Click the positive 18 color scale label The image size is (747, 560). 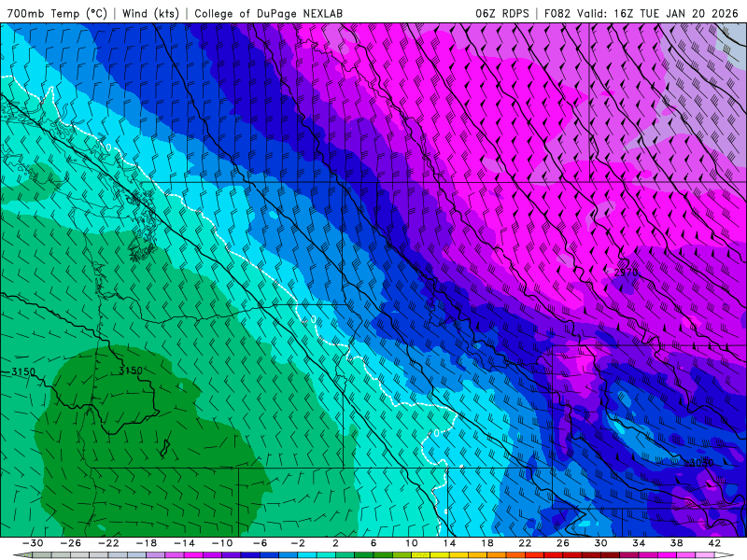487,543
